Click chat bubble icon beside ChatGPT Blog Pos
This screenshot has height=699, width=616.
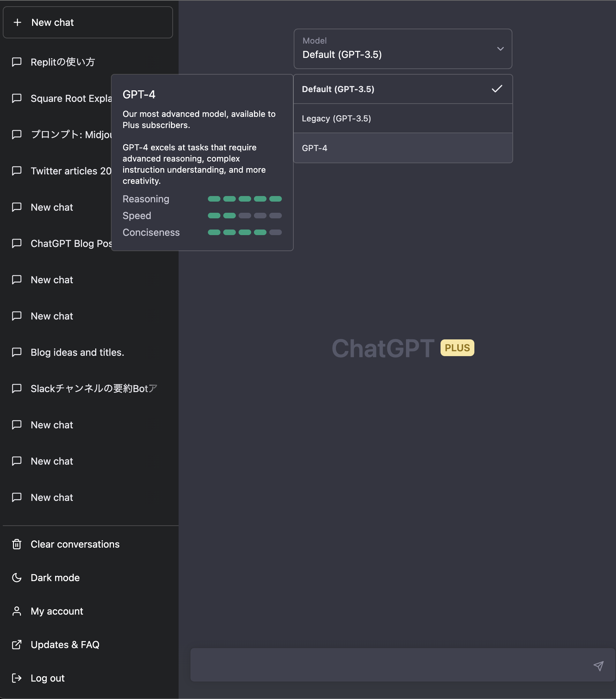click(17, 243)
